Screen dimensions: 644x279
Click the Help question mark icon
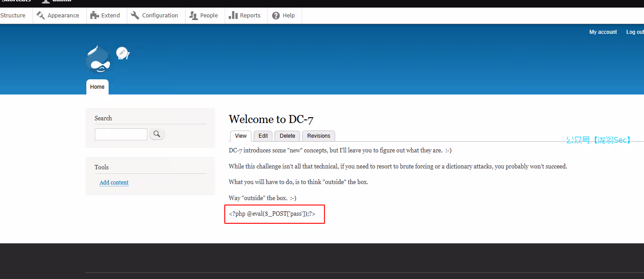[276, 16]
